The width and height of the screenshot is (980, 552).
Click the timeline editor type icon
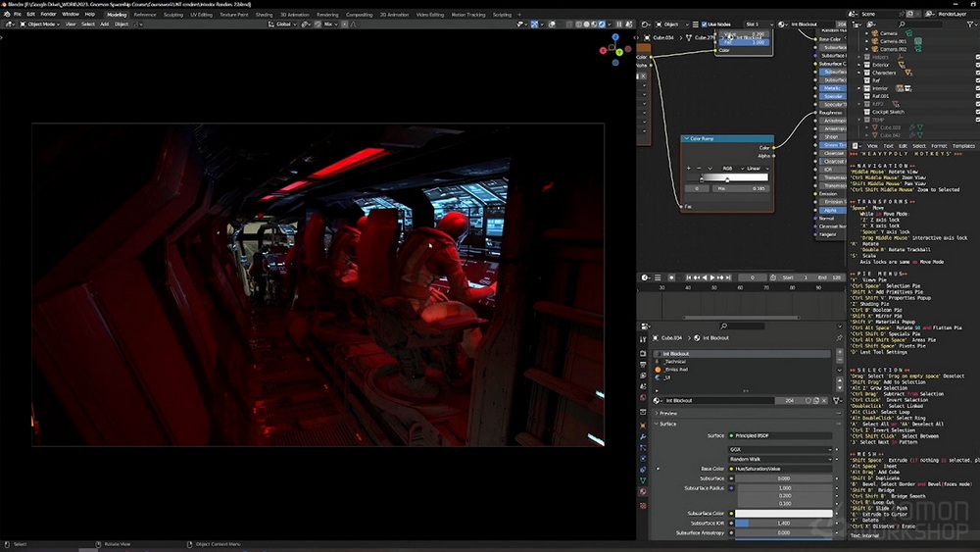point(646,277)
